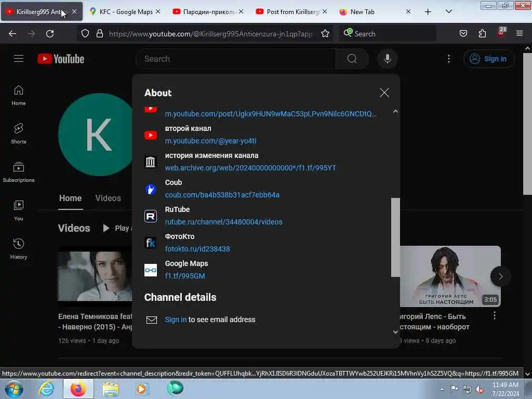Click the About dialog scrollbar thumb
532x399 pixels.
tap(395, 237)
